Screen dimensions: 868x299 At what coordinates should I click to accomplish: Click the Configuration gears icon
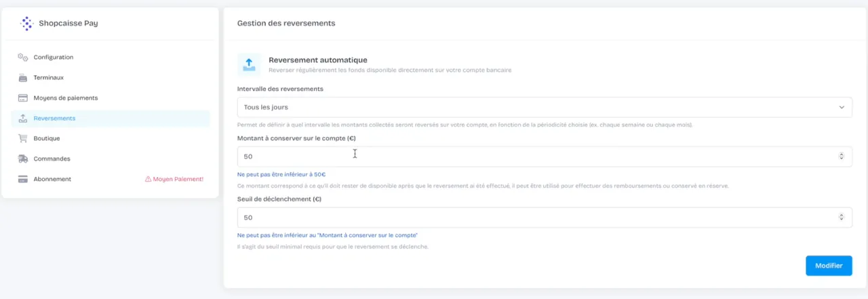22,58
